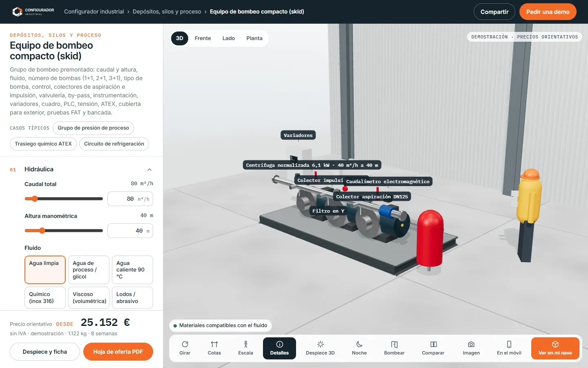Screen dimensions: 588x368
Task: Open the Despiece 3D exploded view
Action: tap(320, 348)
